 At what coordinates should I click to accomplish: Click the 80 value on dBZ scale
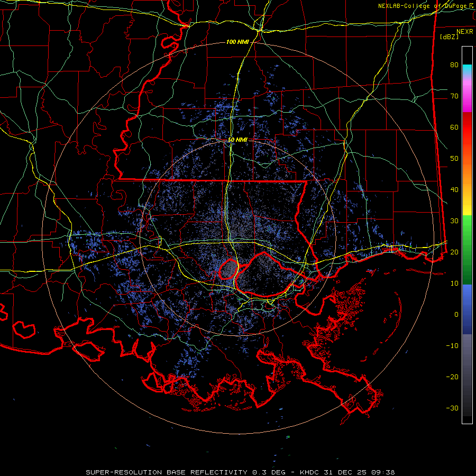pos(454,65)
